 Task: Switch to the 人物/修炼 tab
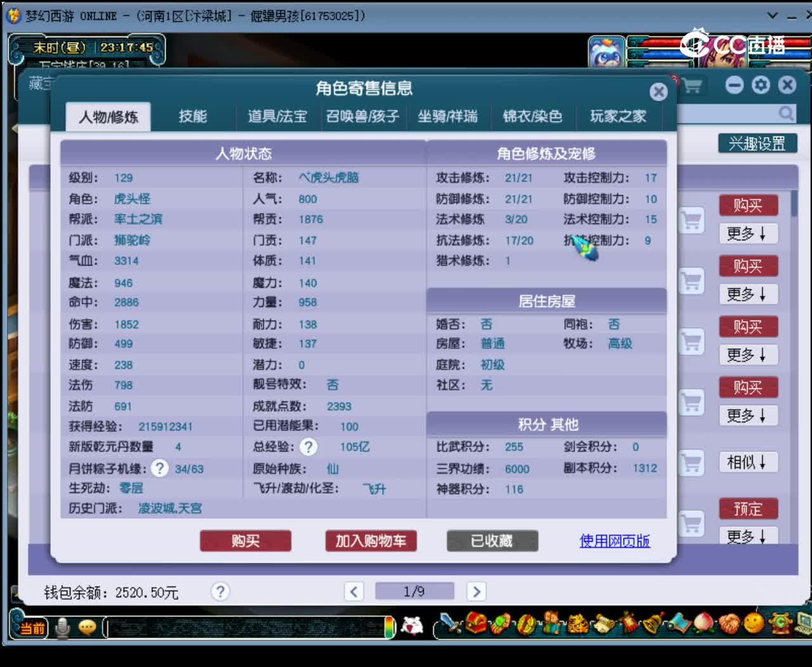pos(108,117)
